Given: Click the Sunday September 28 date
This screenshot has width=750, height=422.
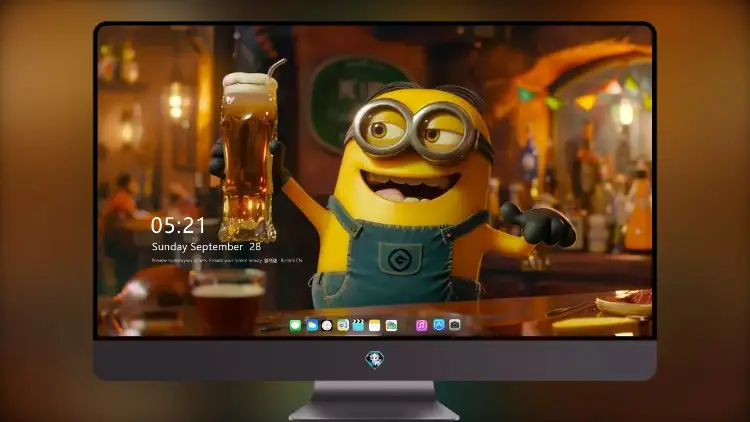Looking at the screenshot, I should pos(206,247).
